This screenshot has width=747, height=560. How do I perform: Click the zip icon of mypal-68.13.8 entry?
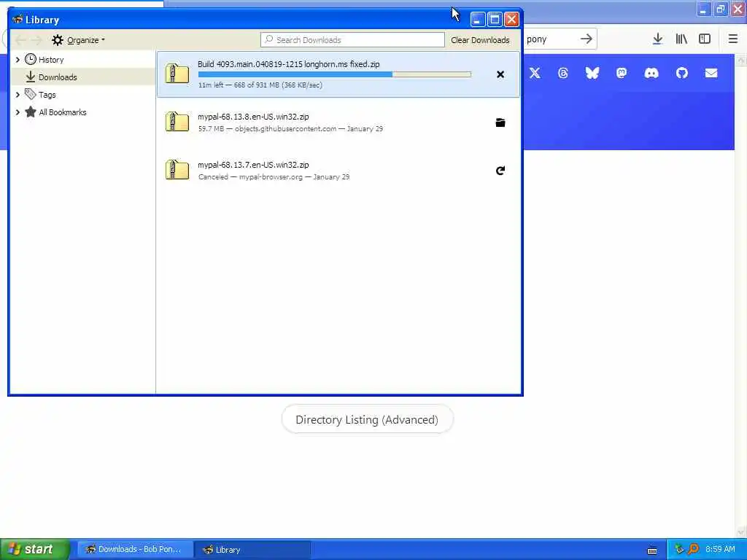coord(177,122)
